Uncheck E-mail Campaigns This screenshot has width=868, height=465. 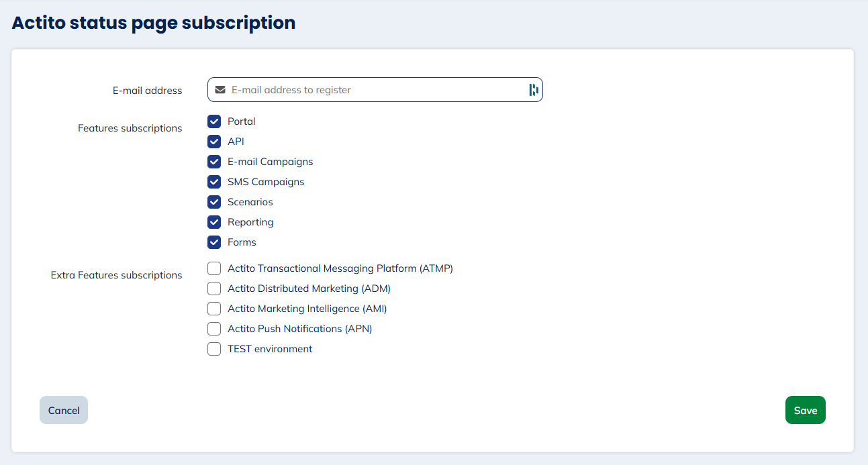point(214,162)
